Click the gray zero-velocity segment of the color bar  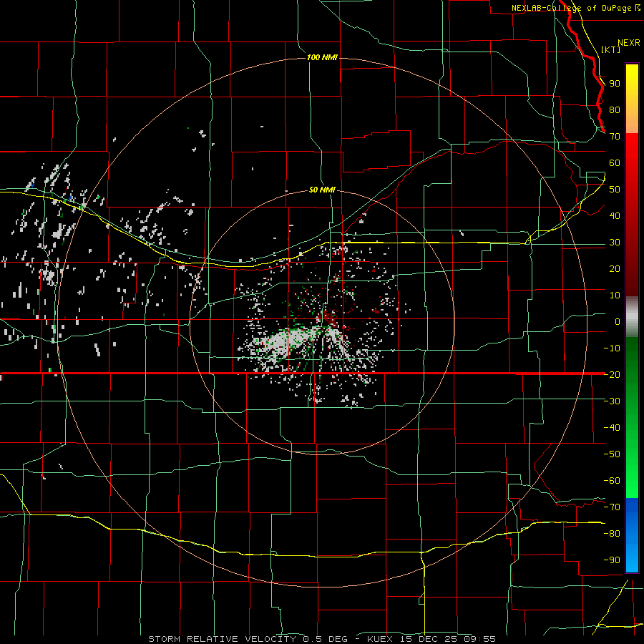(632, 317)
